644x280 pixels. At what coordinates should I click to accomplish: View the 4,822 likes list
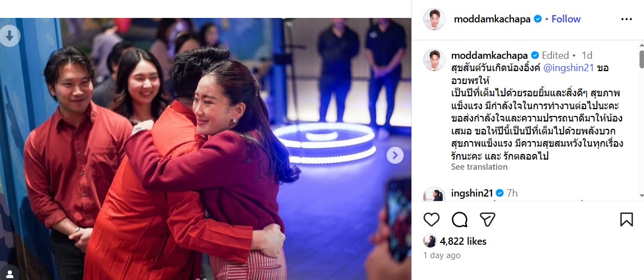pyautogui.click(x=463, y=241)
